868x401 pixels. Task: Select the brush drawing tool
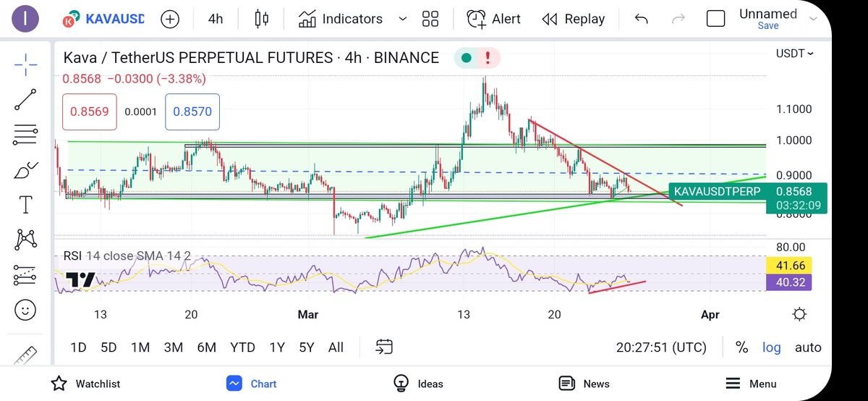click(x=25, y=170)
